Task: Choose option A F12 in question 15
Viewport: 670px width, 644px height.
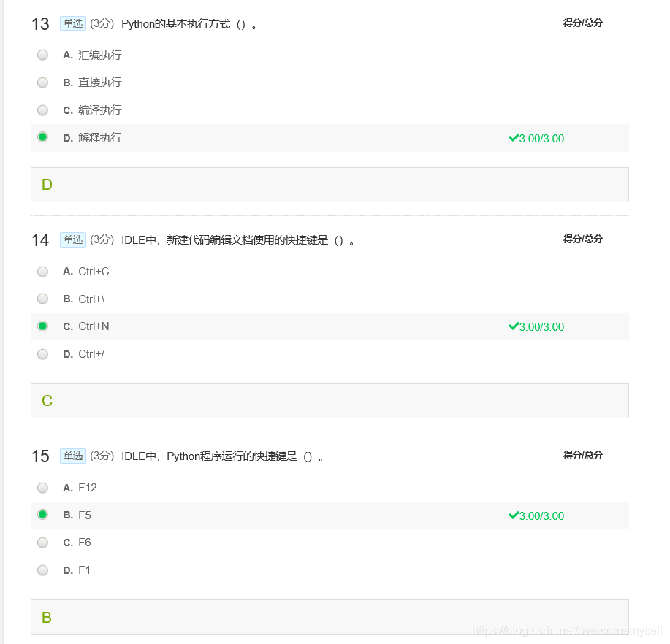Action: [x=42, y=488]
